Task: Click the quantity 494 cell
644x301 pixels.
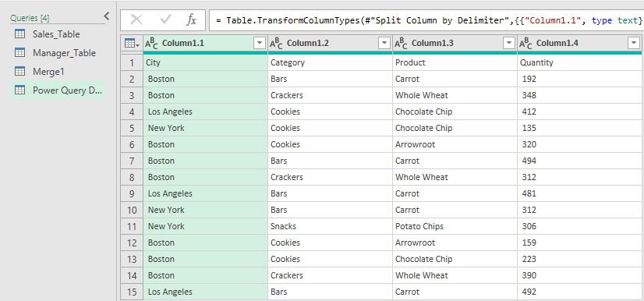Action: [x=579, y=161]
